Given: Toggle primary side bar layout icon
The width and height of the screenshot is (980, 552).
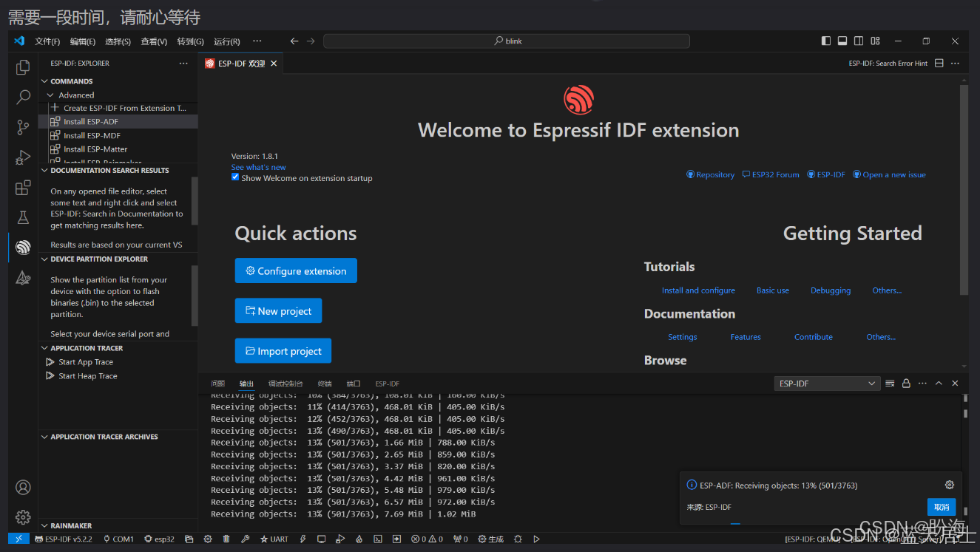Looking at the screenshot, I should [x=826, y=41].
